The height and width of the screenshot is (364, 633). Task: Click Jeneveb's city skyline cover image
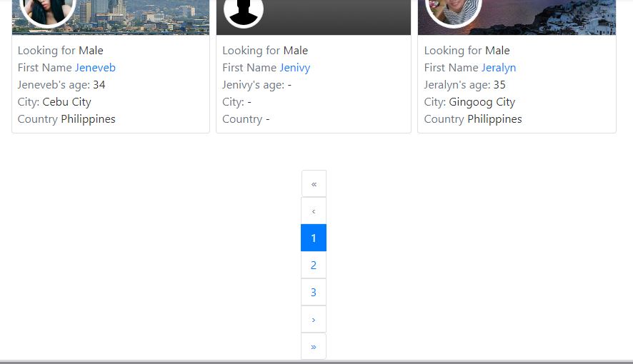(x=141, y=17)
